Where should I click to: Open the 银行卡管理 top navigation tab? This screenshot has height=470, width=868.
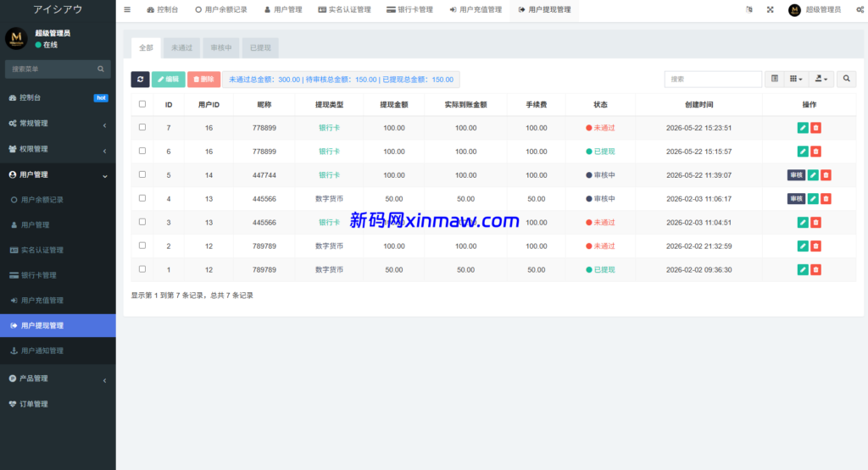point(409,10)
